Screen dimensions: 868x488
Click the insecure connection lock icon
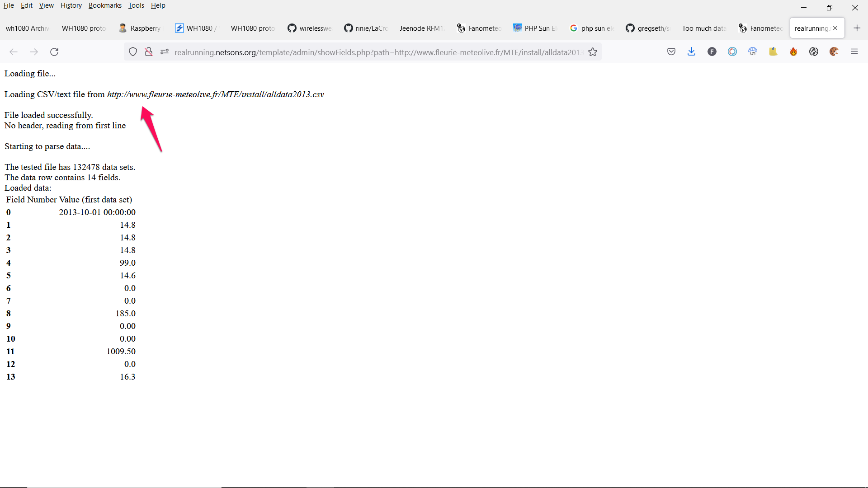(148, 52)
